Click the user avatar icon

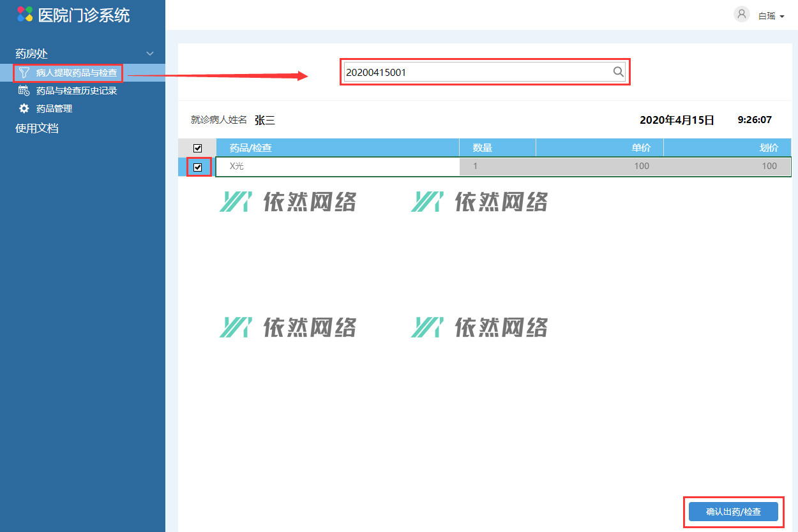point(742,14)
